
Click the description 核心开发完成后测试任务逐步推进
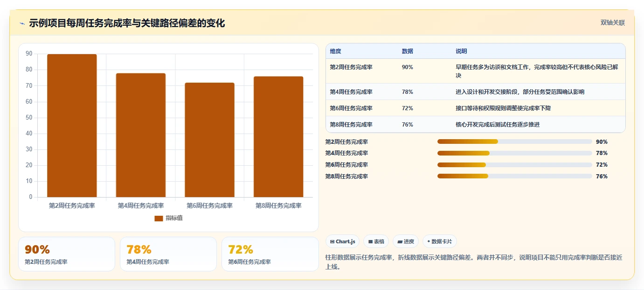tap(498, 125)
